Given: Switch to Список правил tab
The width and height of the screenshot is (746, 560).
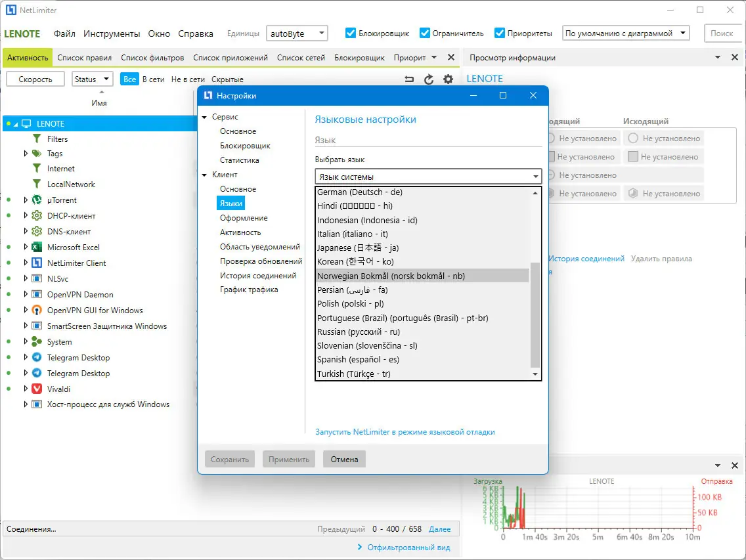Looking at the screenshot, I should click(x=84, y=58).
